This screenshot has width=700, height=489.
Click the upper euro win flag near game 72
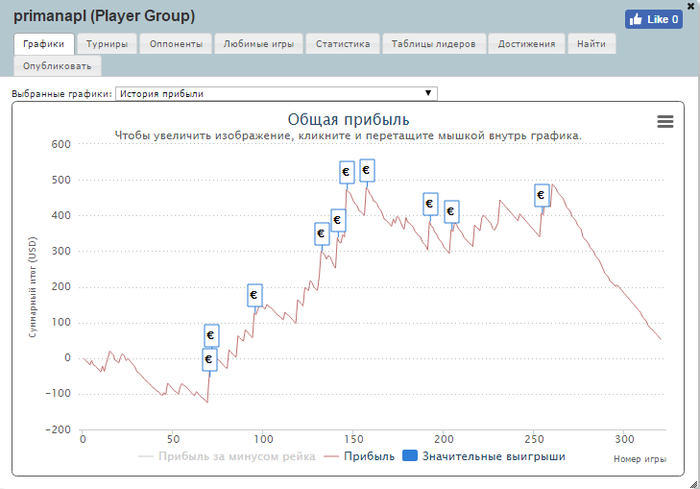click(212, 336)
